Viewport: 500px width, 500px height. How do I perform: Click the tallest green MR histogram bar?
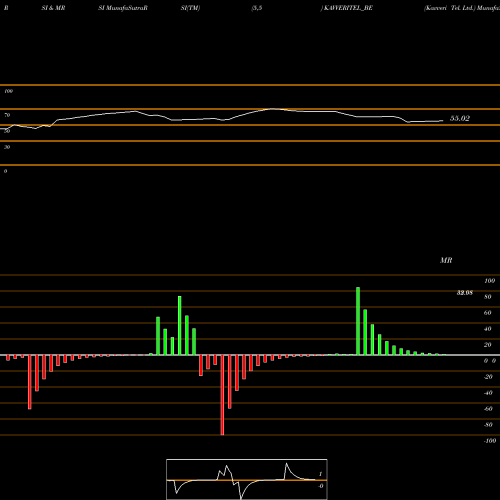pyautogui.click(x=358, y=321)
